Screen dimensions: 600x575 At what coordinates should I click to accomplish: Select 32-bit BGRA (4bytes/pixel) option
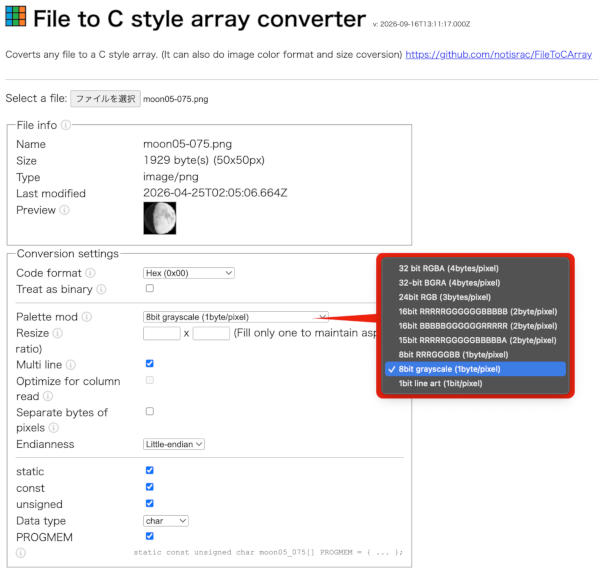[475, 283]
